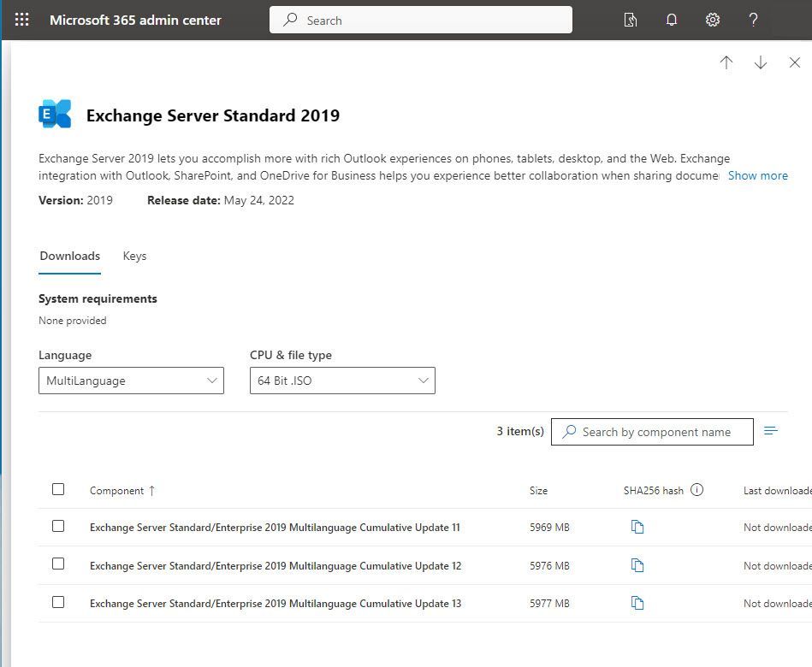Copy SHA256 hash for Cumulative Update 11
Viewport: 812px width, 667px height.
point(637,527)
